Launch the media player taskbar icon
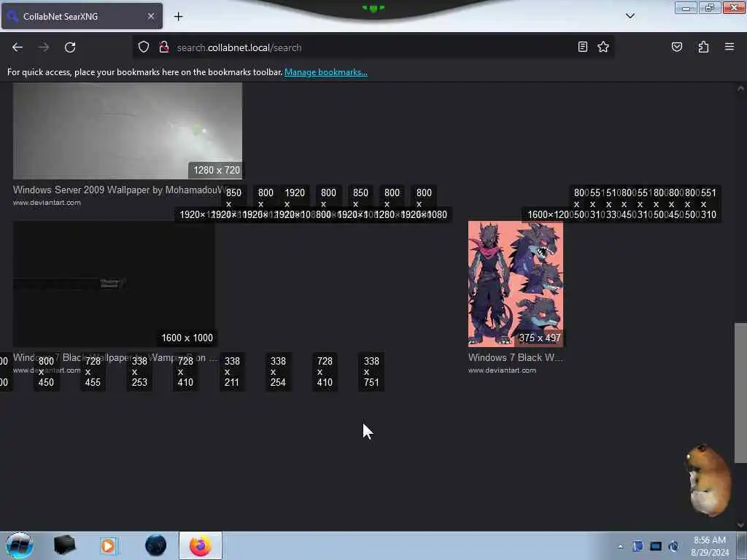747x560 pixels. 108,545
